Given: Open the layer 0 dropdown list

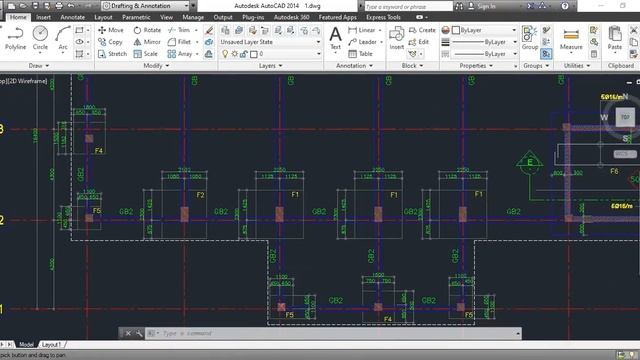Looking at the screenshot, I should coord(318,53).
